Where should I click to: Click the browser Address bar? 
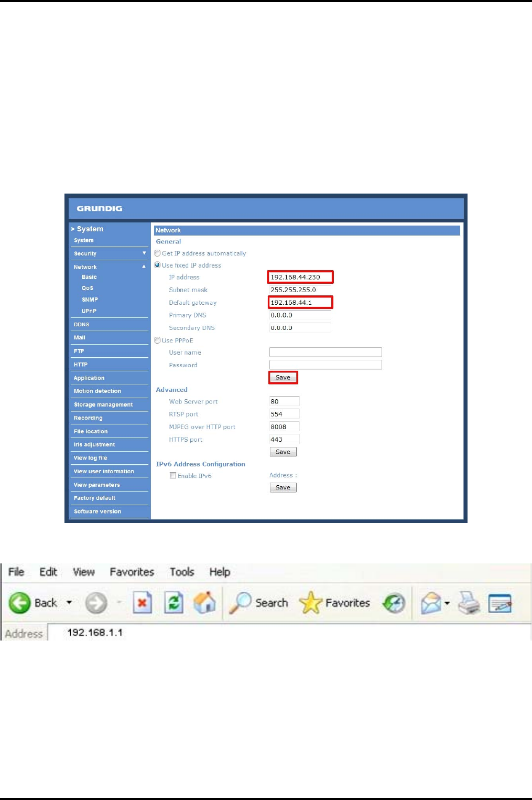(x=289, y=632)
